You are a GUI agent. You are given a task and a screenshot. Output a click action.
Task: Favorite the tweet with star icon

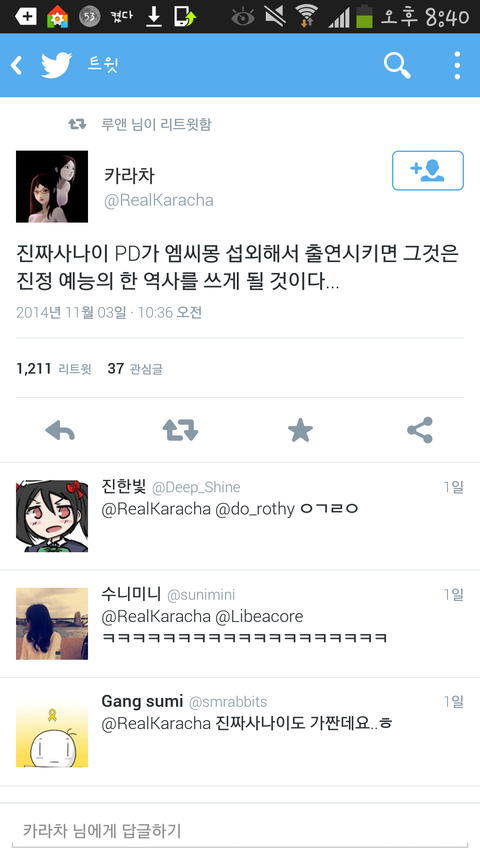(300, 431)
